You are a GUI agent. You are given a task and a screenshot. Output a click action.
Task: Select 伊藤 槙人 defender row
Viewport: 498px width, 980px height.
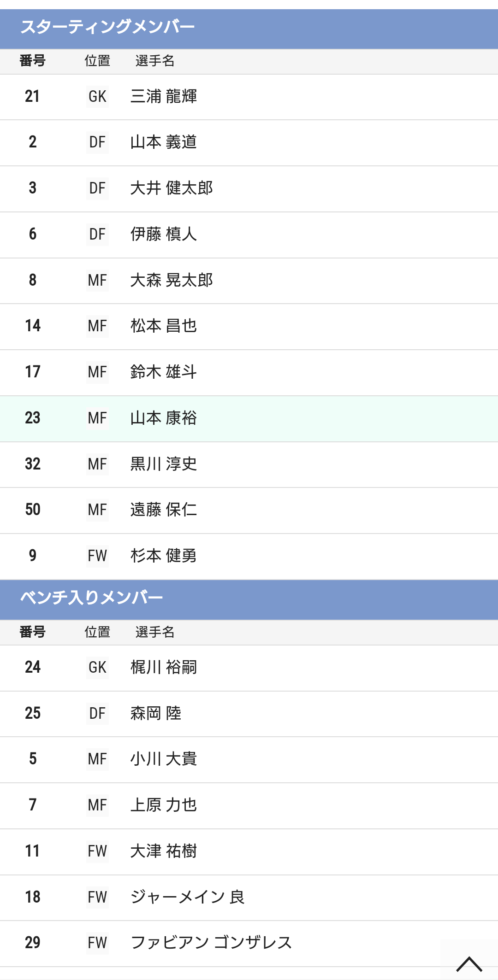pyautogui.click(x=249, y=235)
